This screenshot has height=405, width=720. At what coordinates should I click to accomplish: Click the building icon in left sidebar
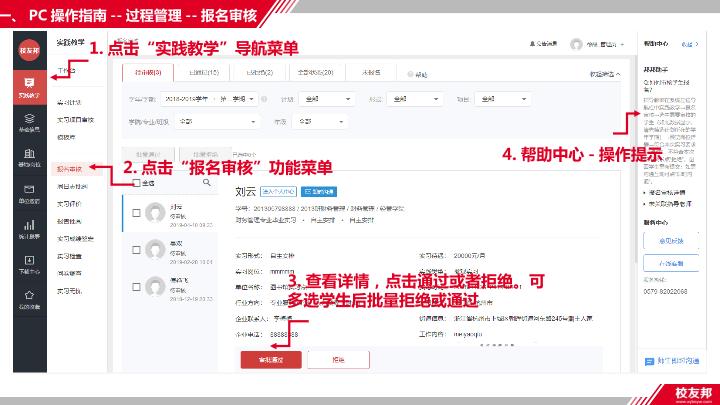[x=29, y=157]
